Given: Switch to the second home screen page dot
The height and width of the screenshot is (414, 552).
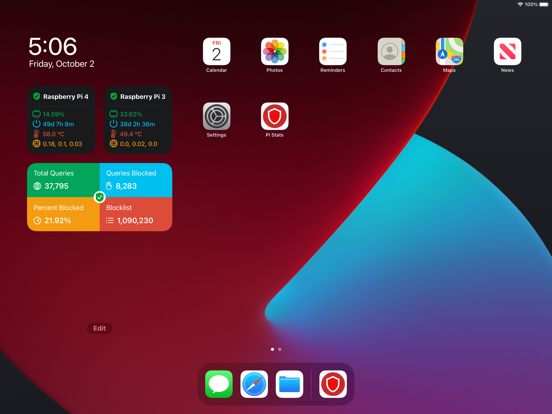Looking at the screenshot, I should click(280, 349).
